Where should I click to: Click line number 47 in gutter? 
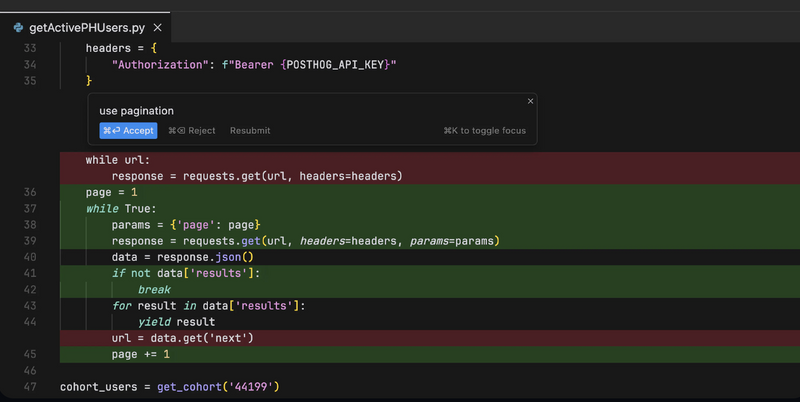tap(30, 387)
